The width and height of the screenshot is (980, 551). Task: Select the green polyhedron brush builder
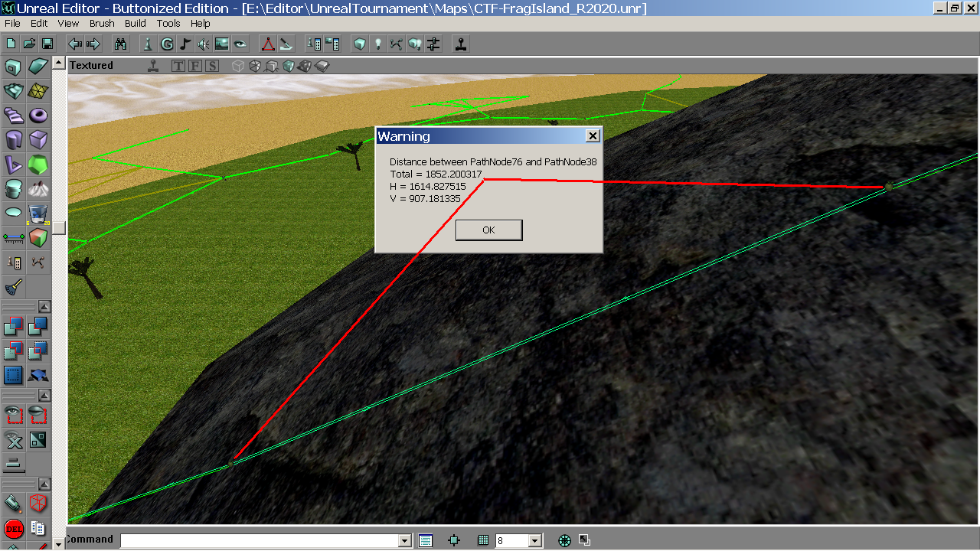[x=38, y=165]
